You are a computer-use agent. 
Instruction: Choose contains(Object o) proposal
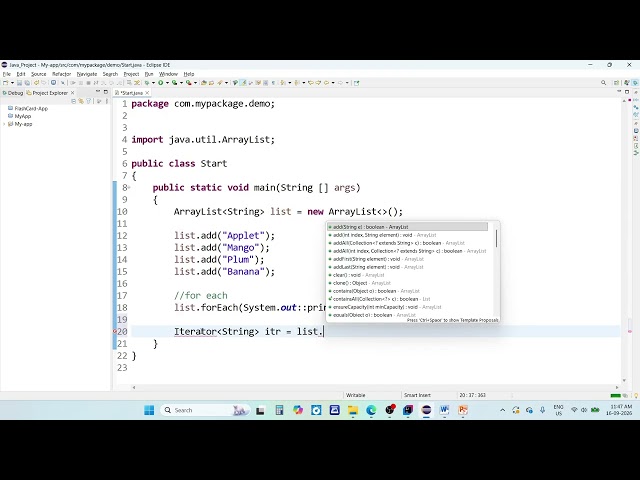coord(408,291)
